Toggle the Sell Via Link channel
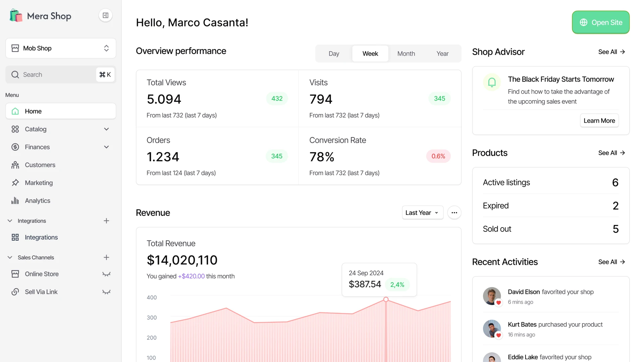 106,292
